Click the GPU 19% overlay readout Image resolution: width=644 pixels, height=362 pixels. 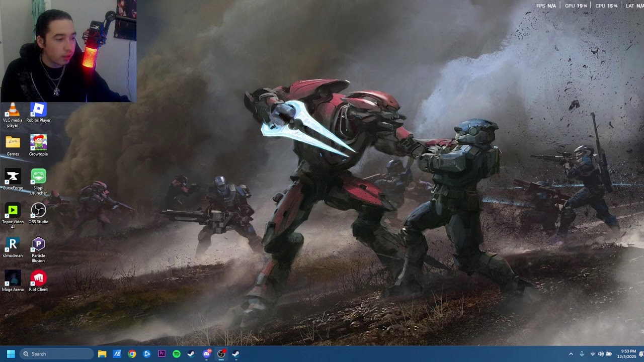576,6
